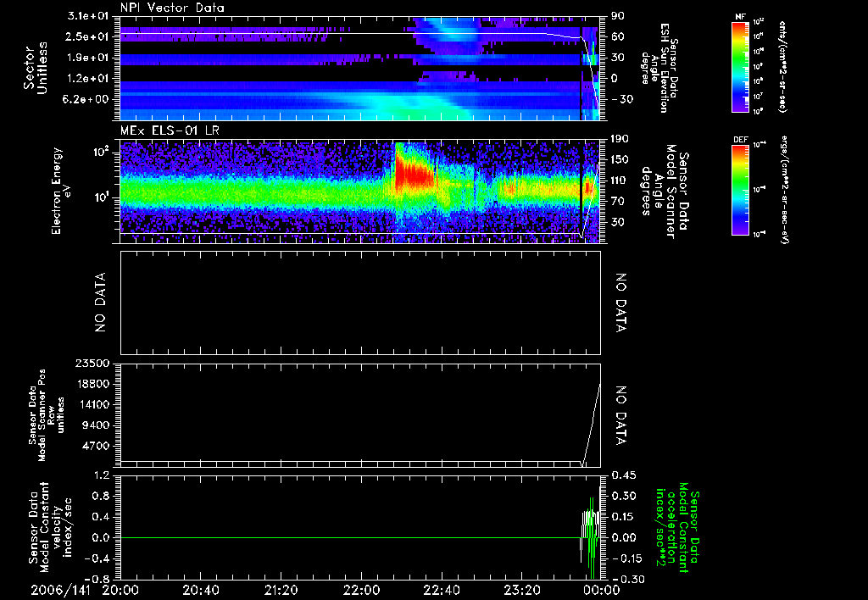Click the '2006/141' date label
The image size is (868, 600).
tap(61, 590)
